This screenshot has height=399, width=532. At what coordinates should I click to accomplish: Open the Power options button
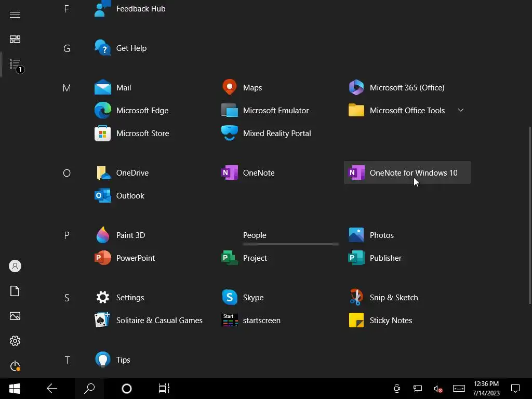tap(15, 366)
